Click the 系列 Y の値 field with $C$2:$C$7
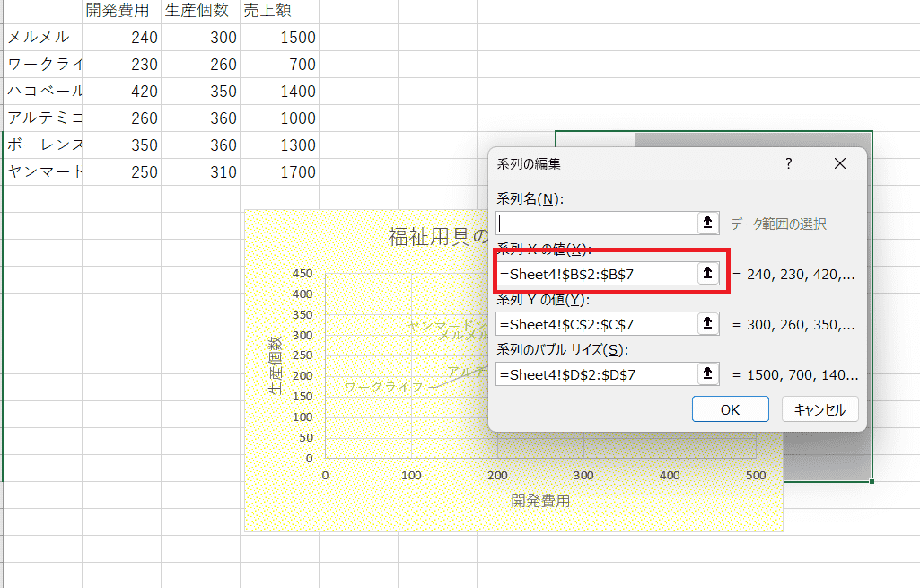The width and height of the screenshot is (920, 588). pyautogui.click(x=596, y=323)
